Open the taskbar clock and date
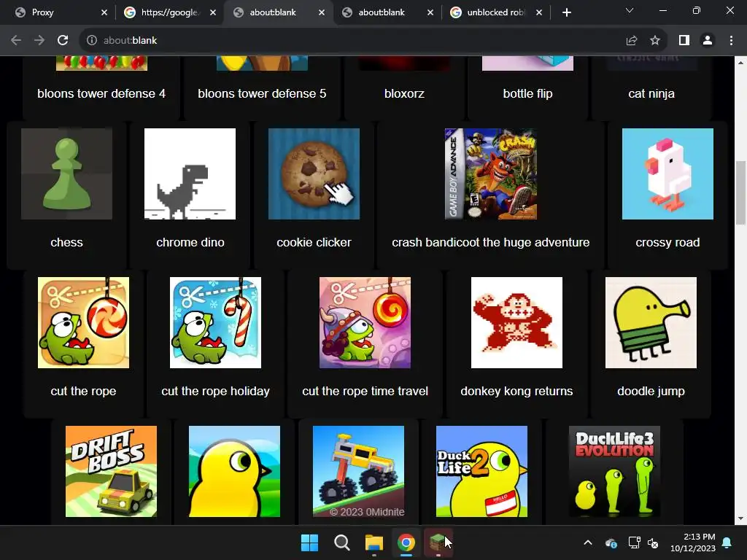This screenshot has height=560, width=747. tap(693, 542)
